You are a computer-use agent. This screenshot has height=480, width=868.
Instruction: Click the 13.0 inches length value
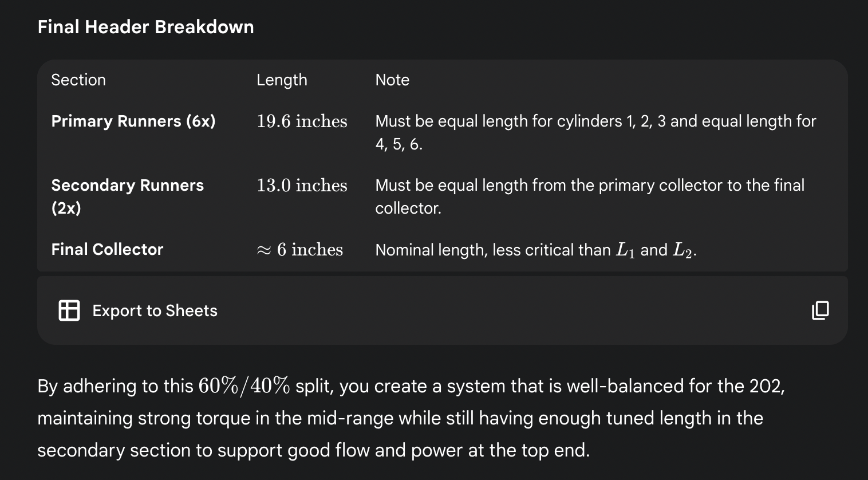302,185
